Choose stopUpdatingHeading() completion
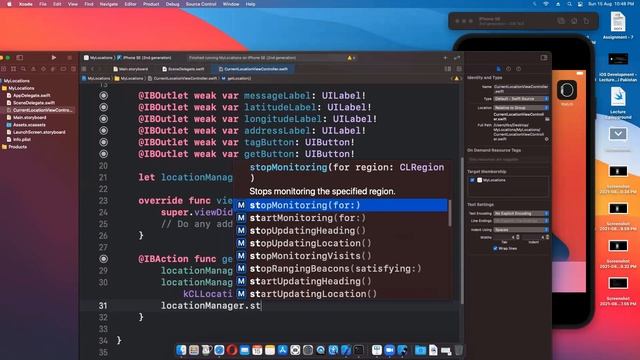Viewport: 640px width, 360px height. (341, 231)
